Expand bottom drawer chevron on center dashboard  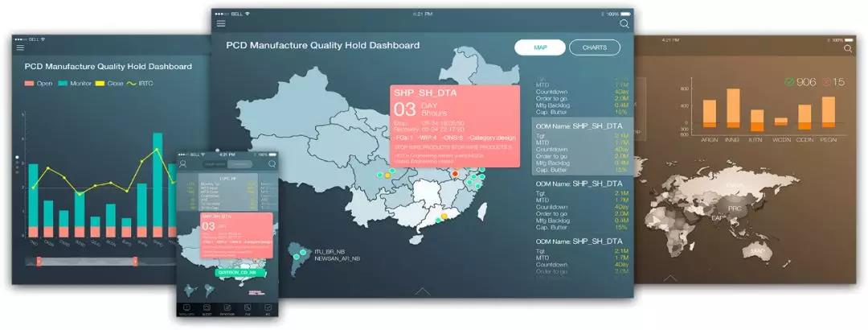[x=422, y=291]
